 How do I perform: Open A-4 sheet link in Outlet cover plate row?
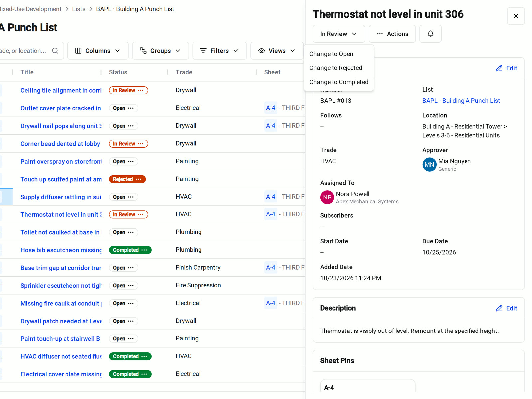click(x=270, y=108)
